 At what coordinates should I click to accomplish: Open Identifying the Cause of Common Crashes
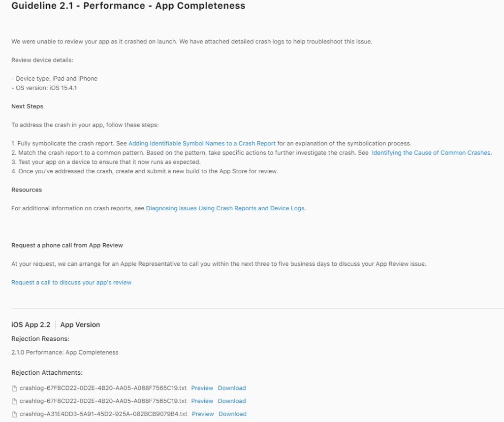coord(431,153)
